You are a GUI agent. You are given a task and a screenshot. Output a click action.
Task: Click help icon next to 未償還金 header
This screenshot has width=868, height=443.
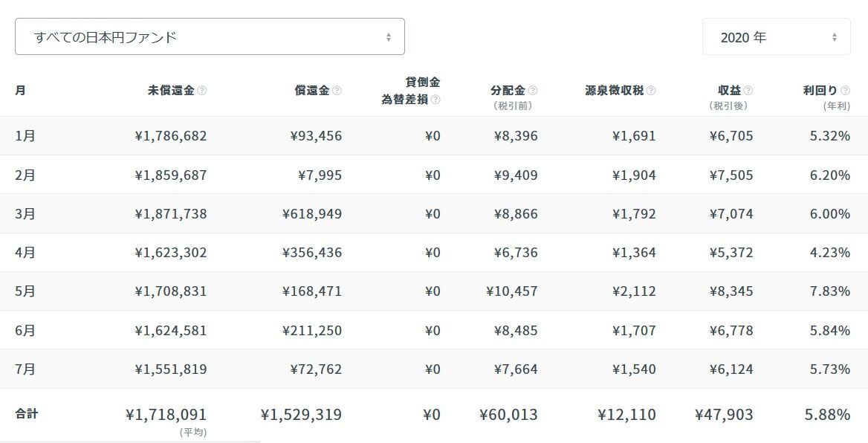pyautogui.click(x=202, y=90)
